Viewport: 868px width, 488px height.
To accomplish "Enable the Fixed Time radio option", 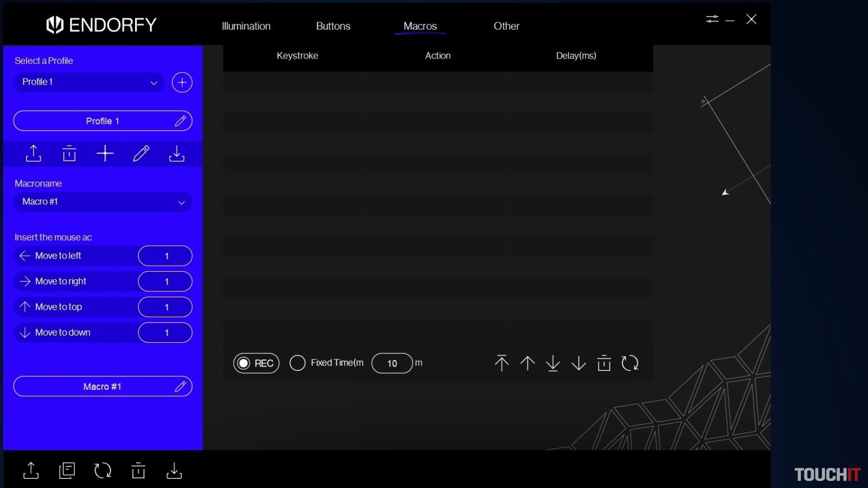I will [x=297, y=363].
